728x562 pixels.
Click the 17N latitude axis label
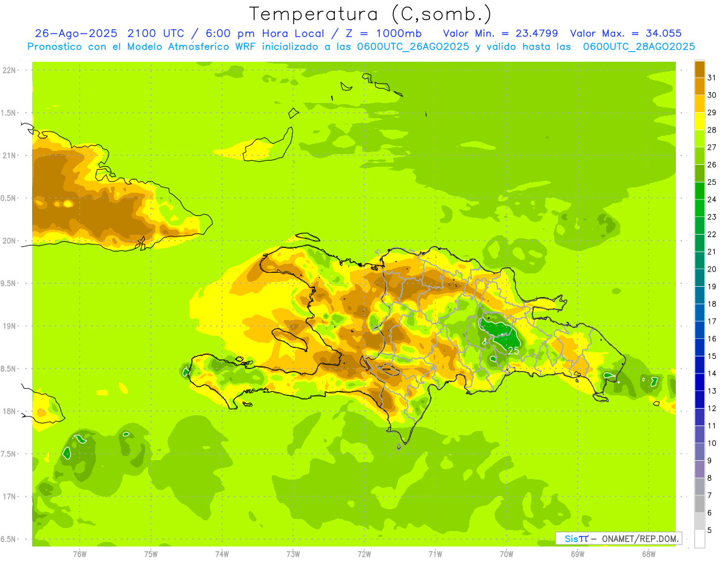(10, 497)
